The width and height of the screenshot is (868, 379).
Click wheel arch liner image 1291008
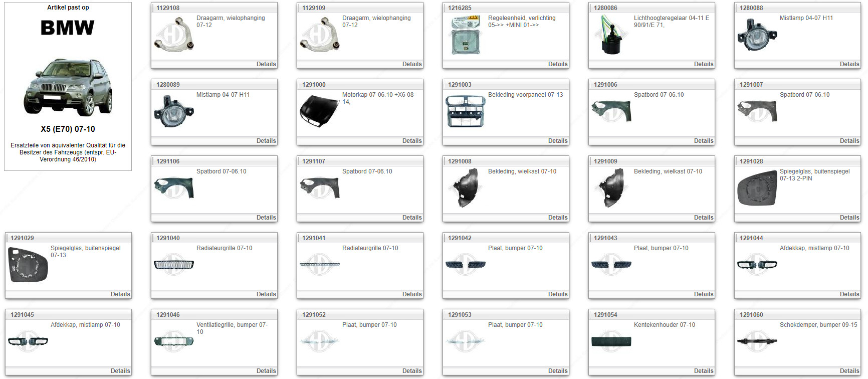(x=466, y=188)
